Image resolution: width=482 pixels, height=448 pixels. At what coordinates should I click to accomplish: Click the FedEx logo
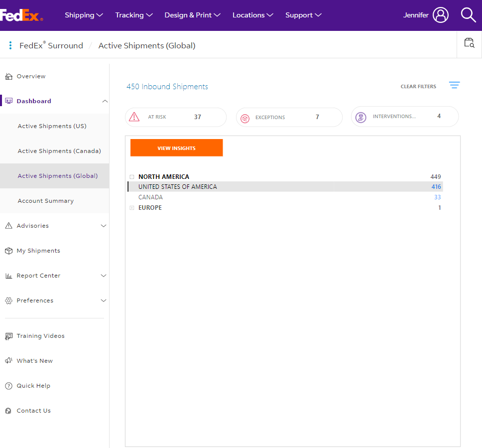pos(21,15)
